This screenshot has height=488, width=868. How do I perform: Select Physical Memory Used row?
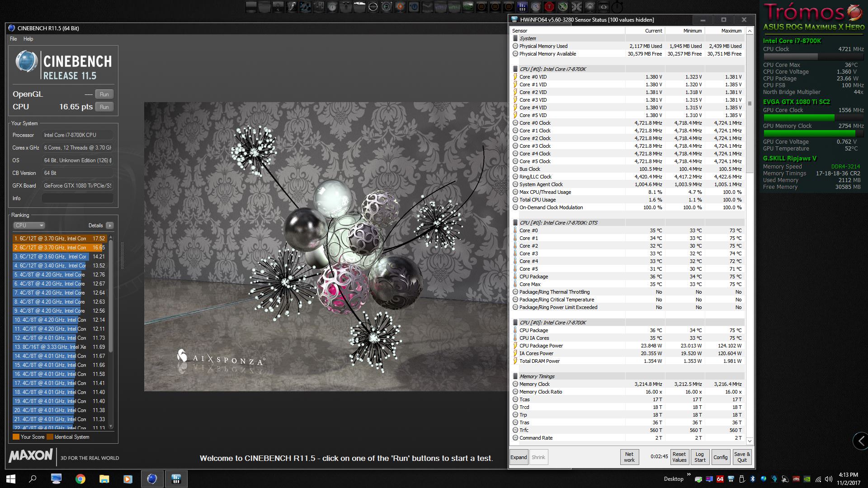[x=627, y=46]
